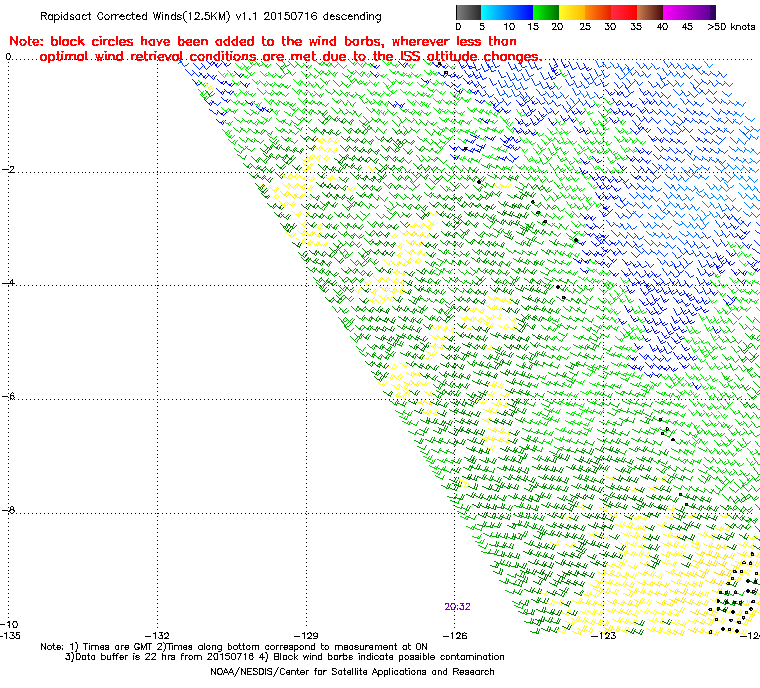
Task: Click the legend label '25'
Action: coord(585,27)
